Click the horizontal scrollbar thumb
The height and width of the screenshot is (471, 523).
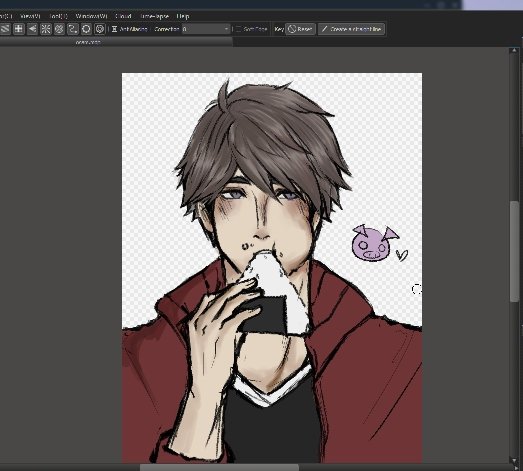[x=219, y=467]
